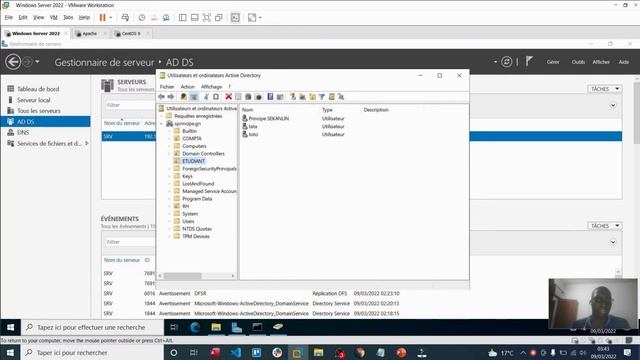Click the blue Help icon in the Active Directory toolbar
This screenshot has width=640, height=360.
[270, 97]
